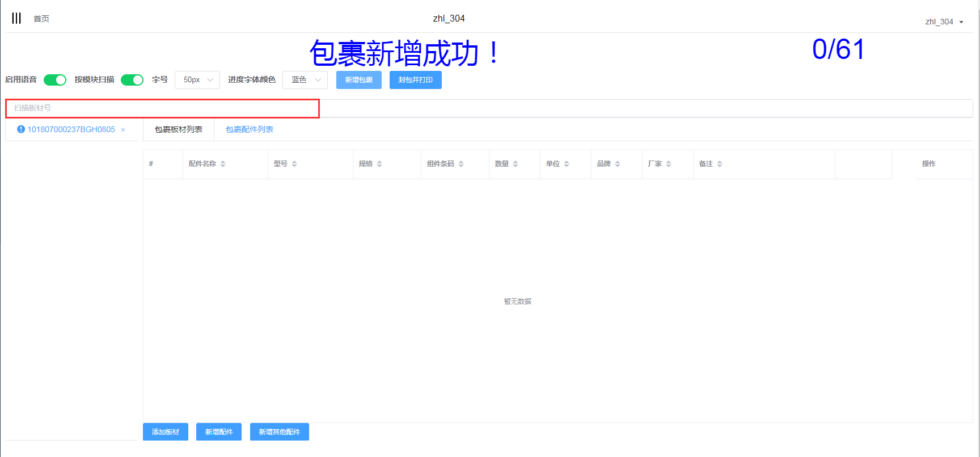Click the 添加板材 button

click(x=166, y=432)
